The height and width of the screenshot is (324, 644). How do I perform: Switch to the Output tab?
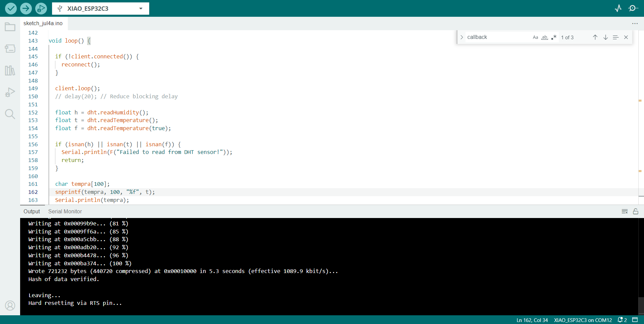pos(32,211)
